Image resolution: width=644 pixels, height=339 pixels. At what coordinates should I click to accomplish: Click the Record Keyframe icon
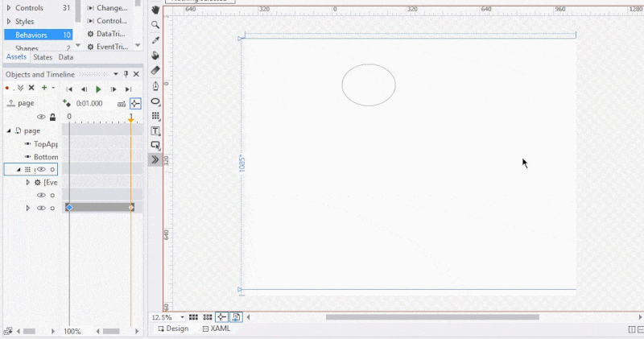(67, 103)
